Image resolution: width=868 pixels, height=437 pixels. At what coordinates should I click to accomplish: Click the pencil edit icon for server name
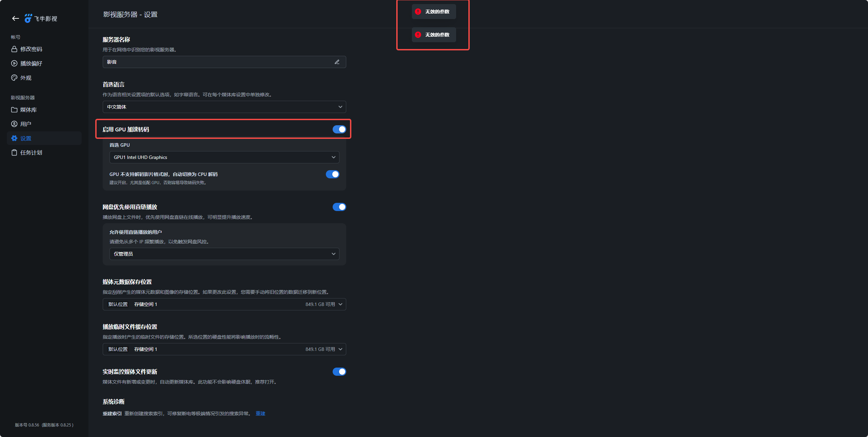click(x=337, y=62)
